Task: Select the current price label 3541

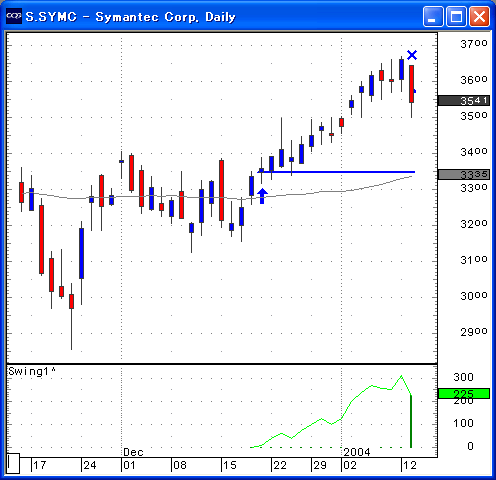Action: (x=464, y=100)
